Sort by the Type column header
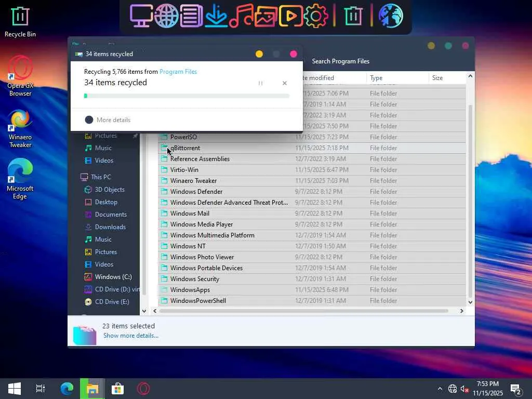 tap(397, 78)
